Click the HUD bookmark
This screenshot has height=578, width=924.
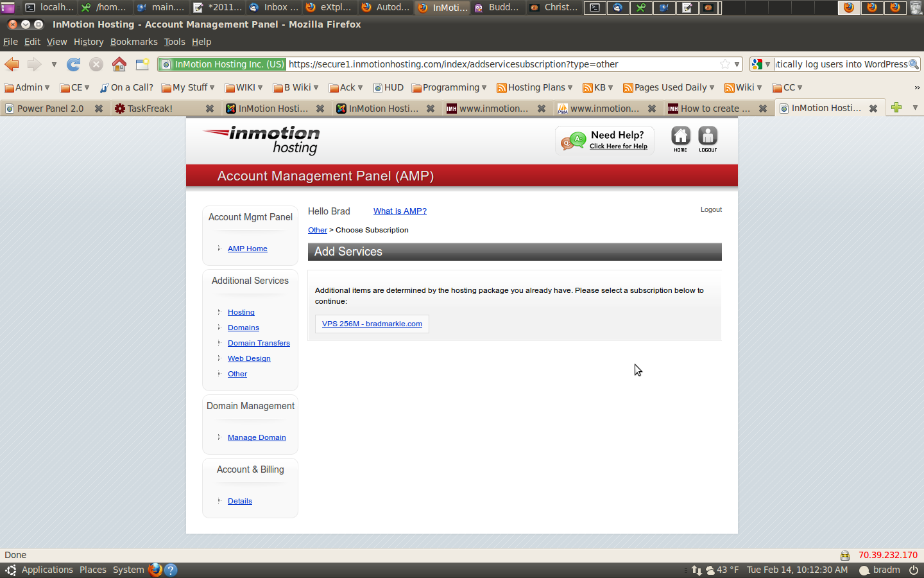click(388, 87)
